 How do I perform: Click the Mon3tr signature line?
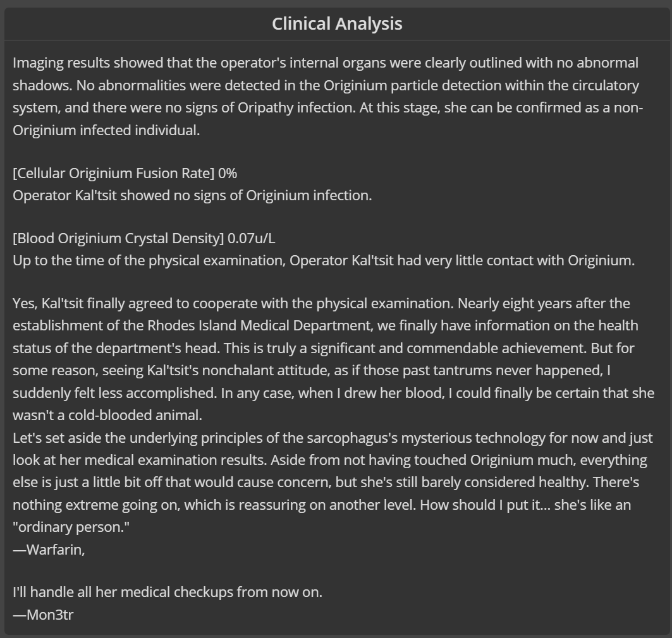[x=43, y=615]
